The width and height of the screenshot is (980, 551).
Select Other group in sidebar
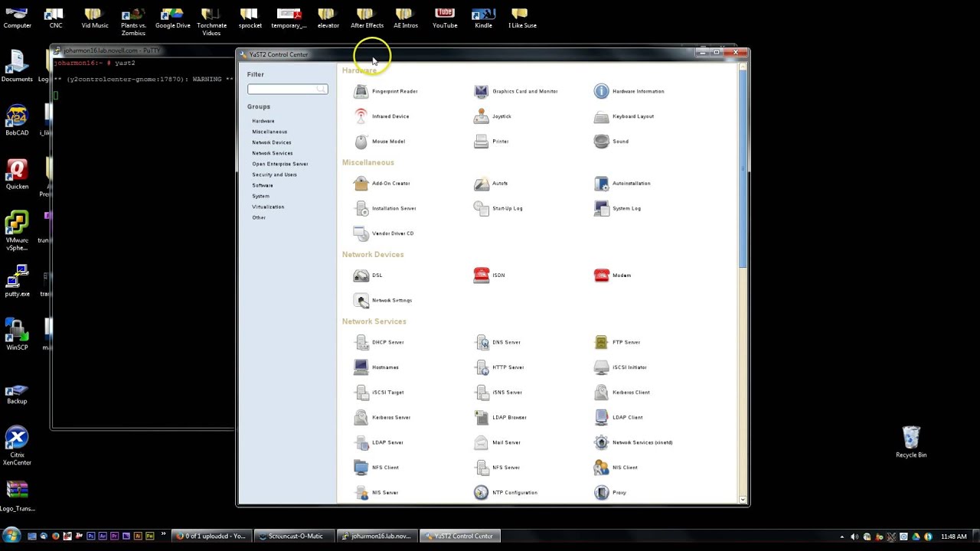point(259,217)
